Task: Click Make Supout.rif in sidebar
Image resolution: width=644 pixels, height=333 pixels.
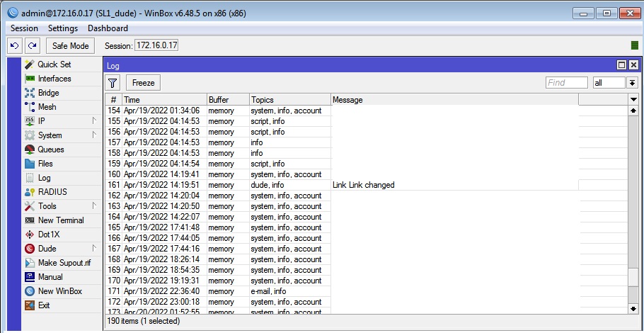Action: point(64,263)
